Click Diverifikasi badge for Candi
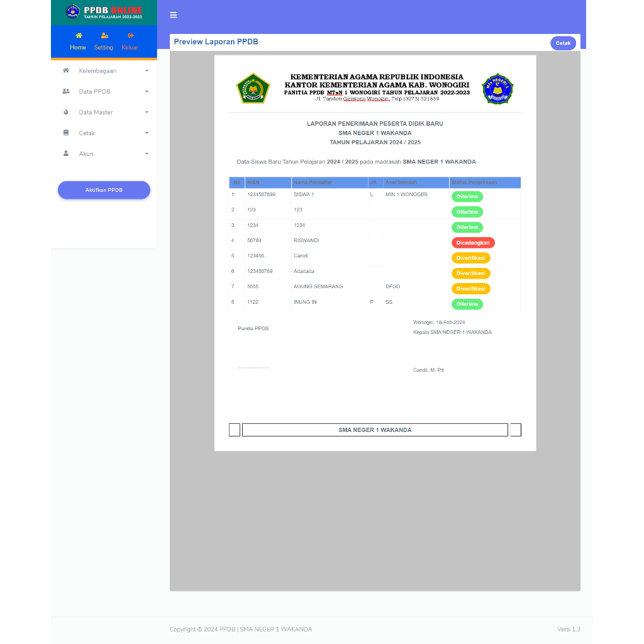 coord(470,258)
